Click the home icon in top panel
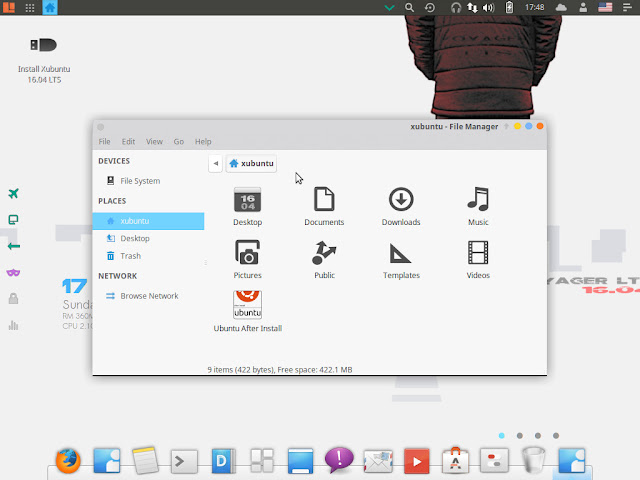 coord(50,7)
